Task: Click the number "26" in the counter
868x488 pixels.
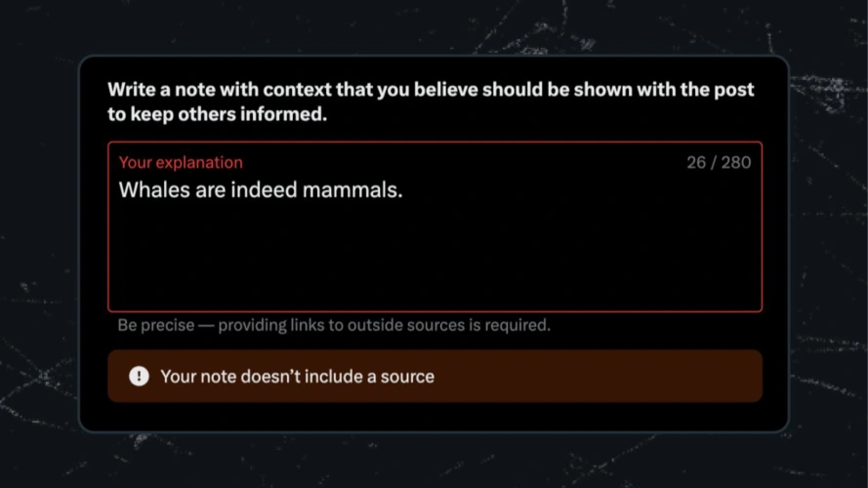Action: coord(695,163)
